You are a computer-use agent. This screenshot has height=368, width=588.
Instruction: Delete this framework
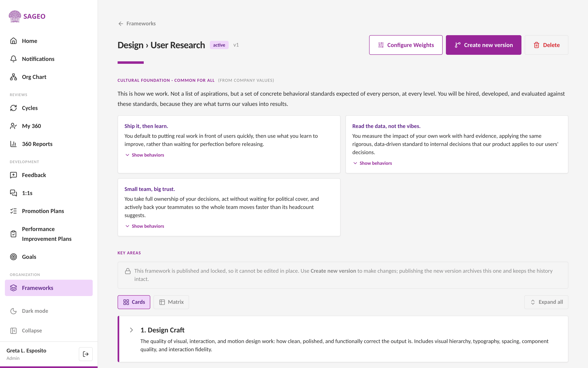[x=546, y=45]
